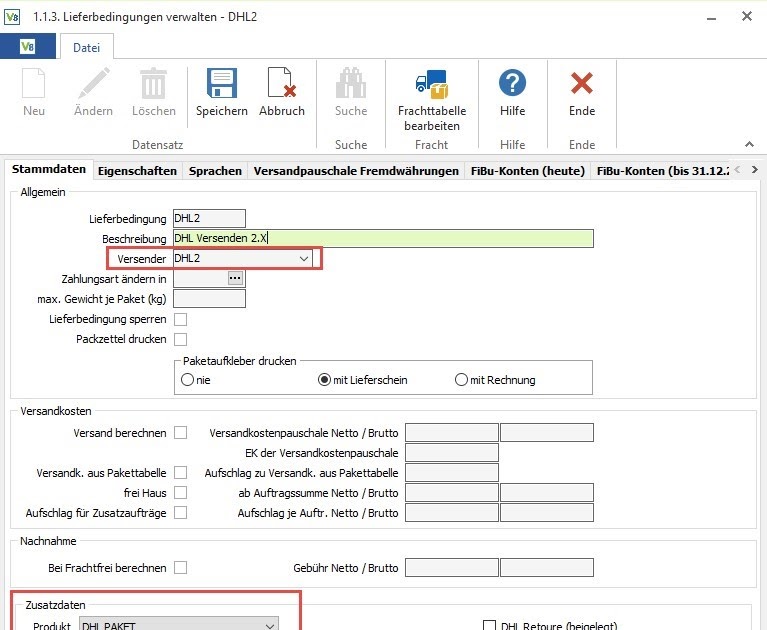Cancel editing with Abbruch icon
Viewport: 767px width, 630px height.
tap(282, 83)
